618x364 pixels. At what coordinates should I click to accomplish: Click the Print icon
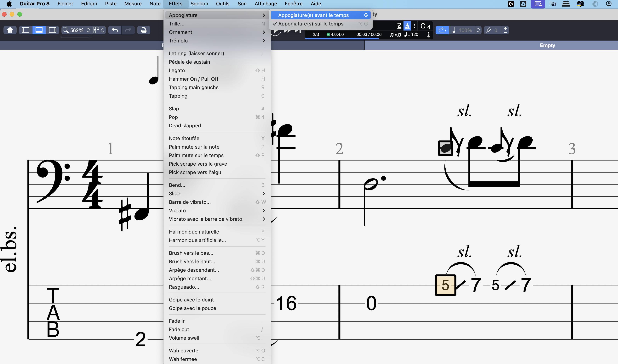coord(144,30)
